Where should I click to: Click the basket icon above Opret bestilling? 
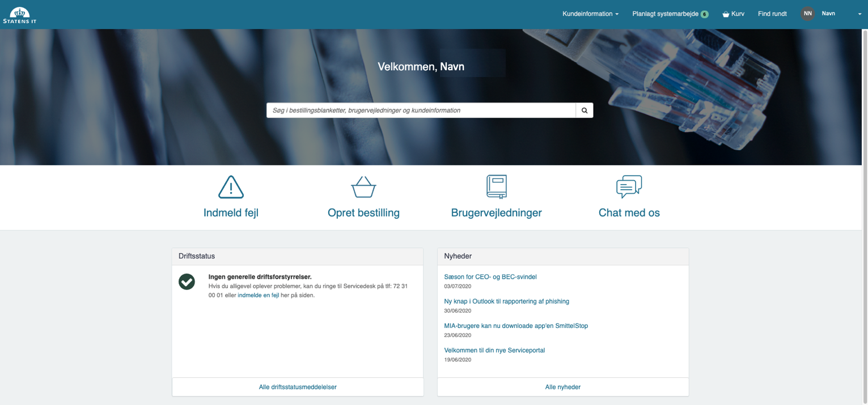click(x=363, y=187)
